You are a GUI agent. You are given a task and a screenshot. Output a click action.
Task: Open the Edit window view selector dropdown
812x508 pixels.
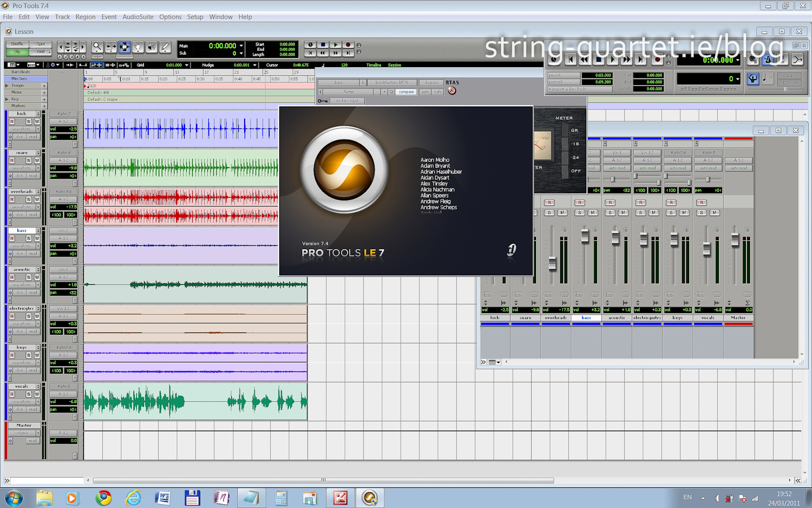click(13, 65)
